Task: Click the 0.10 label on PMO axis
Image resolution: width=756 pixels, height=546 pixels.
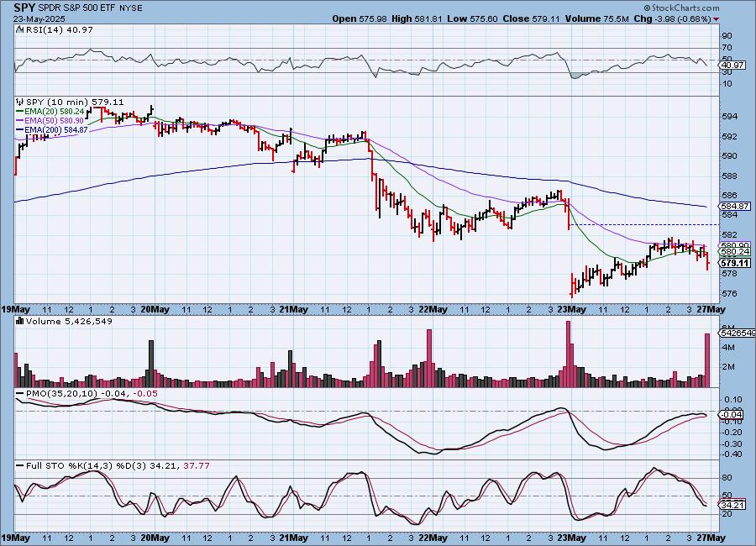Action: pyautogui.click(x=734, y=399)
